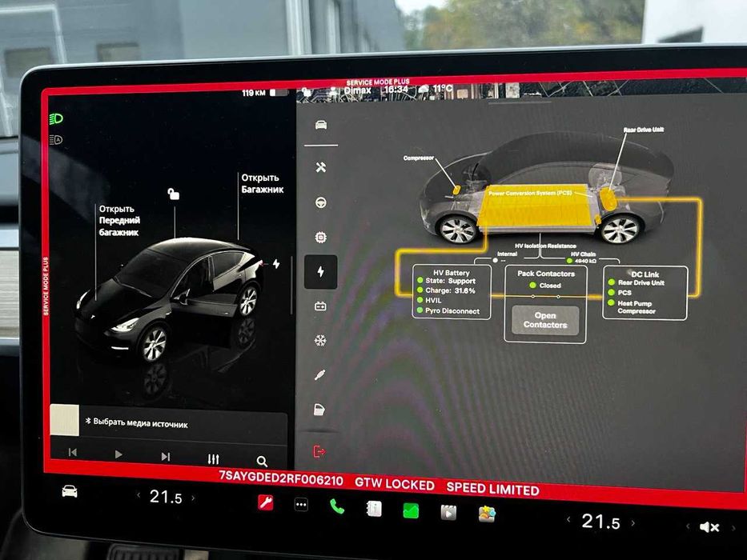Open car controls from the bottom-bar car icon
Viewport: 747px width, 560px height.
70,491
